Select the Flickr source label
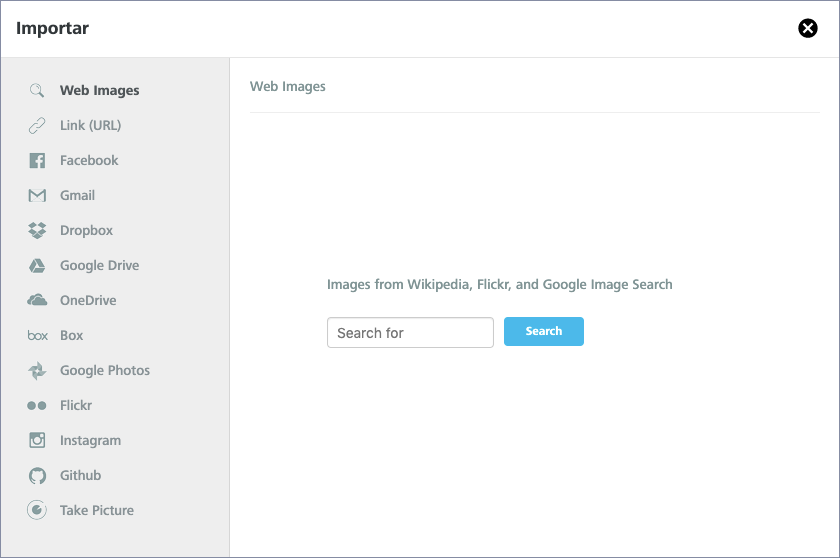This screenshot has height=558, width=840. pos(76,405)
